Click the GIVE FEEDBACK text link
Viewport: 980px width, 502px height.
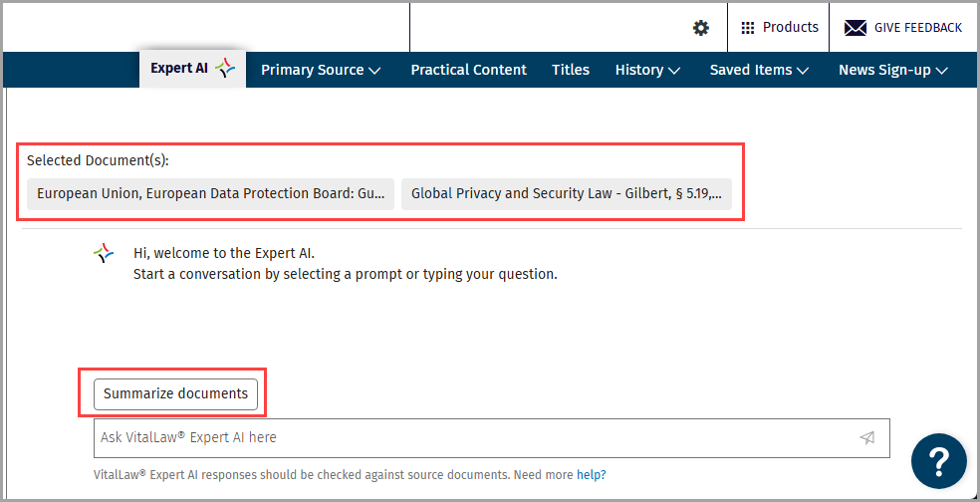pos(918,28)
